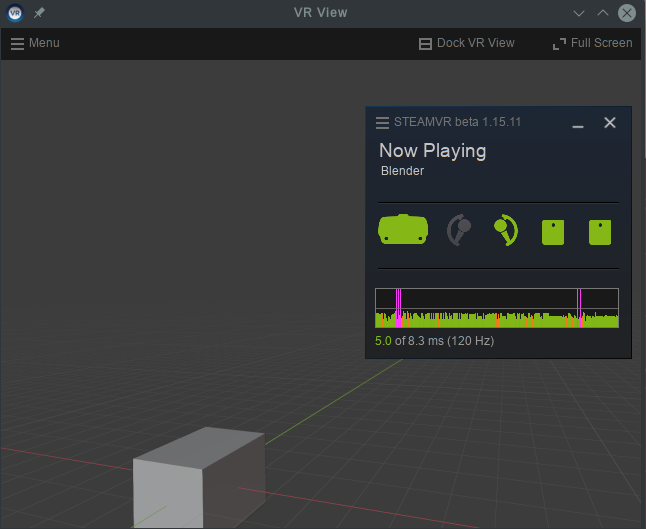Click the green headset status icon
This screenshot has height=529, width=646.
403,229
